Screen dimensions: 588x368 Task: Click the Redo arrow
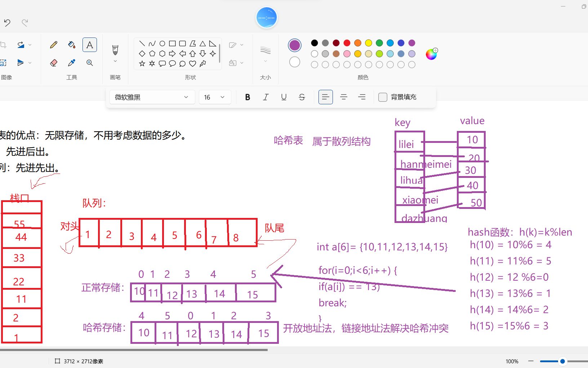[25, 23]
